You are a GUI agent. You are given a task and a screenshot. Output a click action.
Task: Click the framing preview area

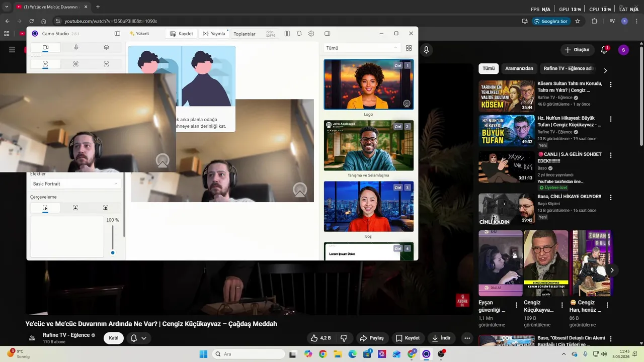coord(67,236)
